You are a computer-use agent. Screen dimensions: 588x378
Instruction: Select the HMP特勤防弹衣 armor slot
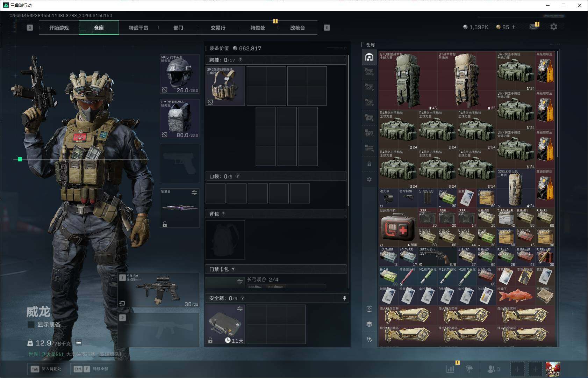(x=180, y=119)
